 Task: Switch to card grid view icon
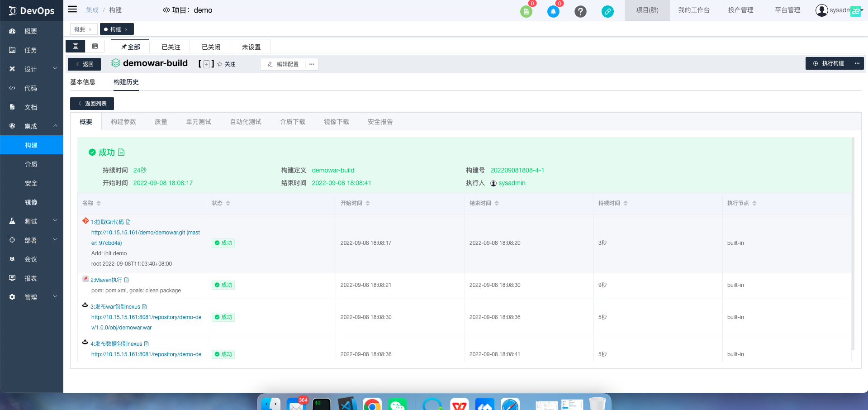tap(95, 47)
